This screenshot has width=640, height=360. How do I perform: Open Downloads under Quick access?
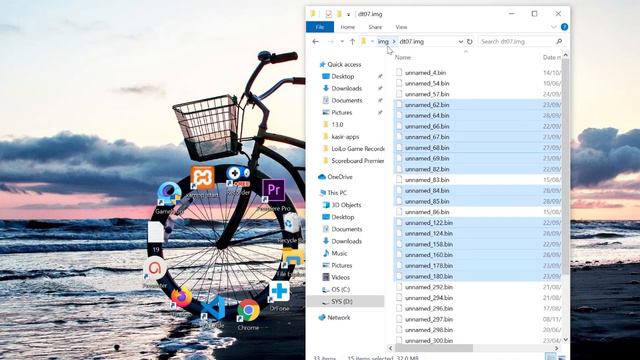[346, 88]
